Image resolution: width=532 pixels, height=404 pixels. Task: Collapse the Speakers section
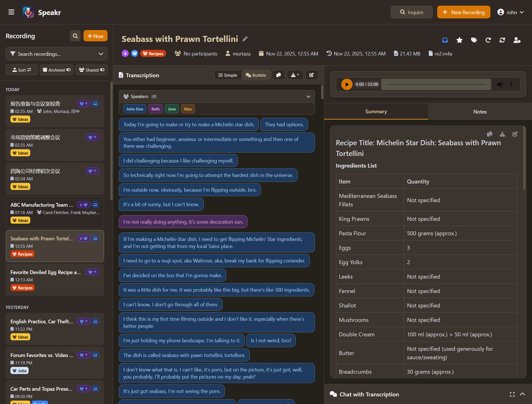click(x=308, y=97)
